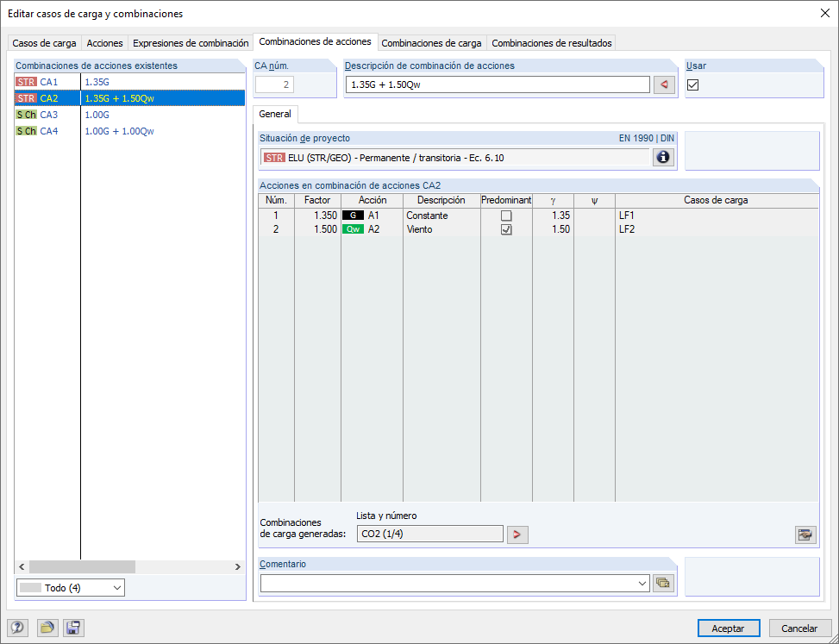Close the dialog window
Image resolution: width=839 pixels, height=644 pixels.
tap(825, 14)
